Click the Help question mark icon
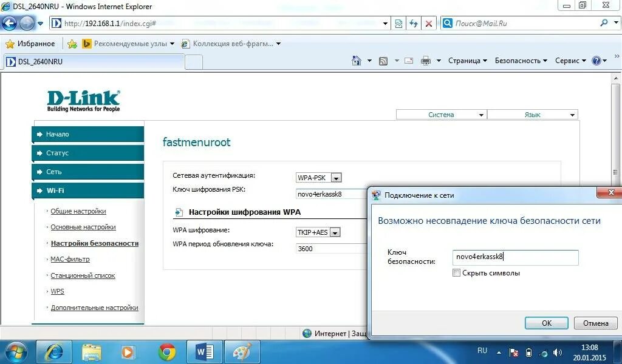 [x=596, y=61]
